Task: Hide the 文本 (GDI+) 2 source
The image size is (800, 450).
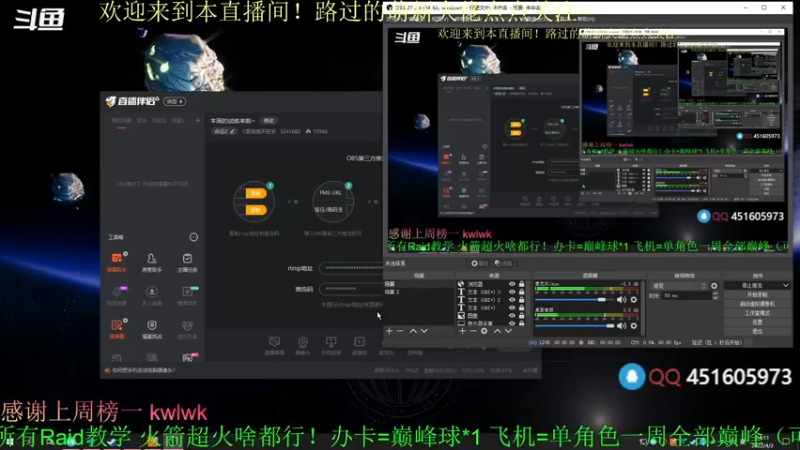Action: point(512,300)
